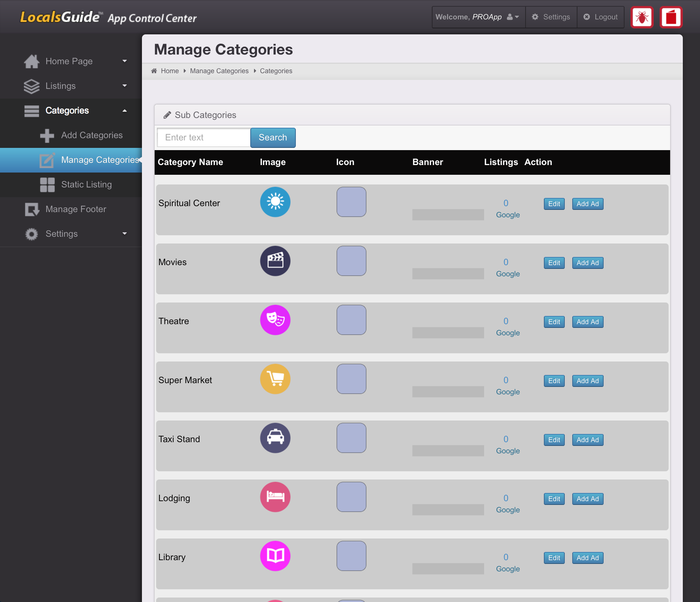This screenshot has width=700, height=602.
Task: Expand the Listings menu arrow
Action: [x=125, y=86]
